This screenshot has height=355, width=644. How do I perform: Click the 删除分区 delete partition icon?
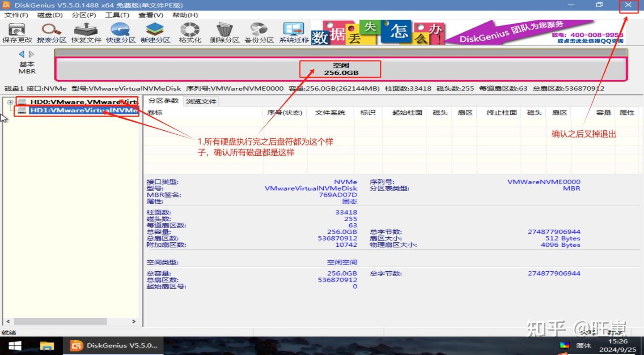point(225,33)
